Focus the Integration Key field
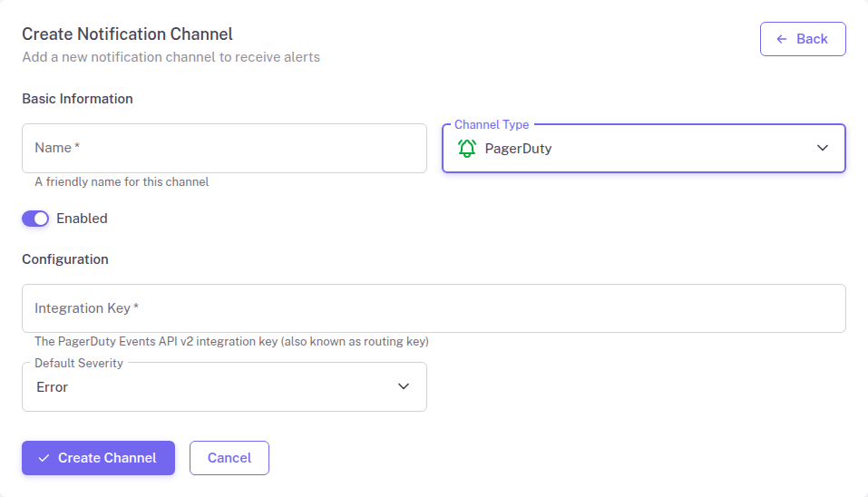Screen dimensions: 868x497 434,308
